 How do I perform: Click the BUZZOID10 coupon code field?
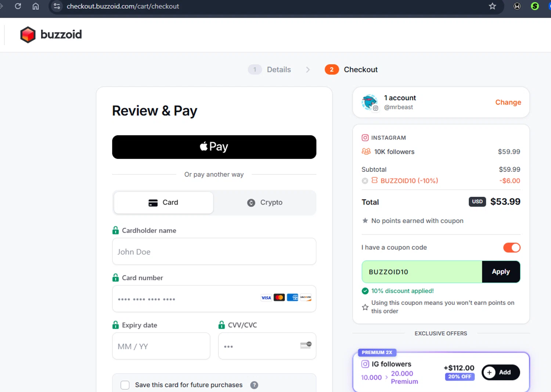pyautogui.click(x=422, y=272)
